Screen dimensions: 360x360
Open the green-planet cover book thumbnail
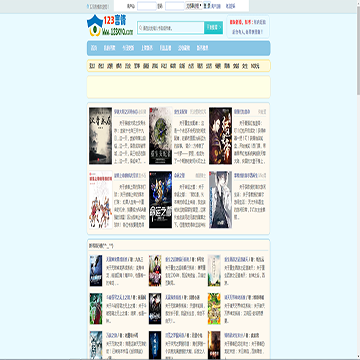point(160,136)
